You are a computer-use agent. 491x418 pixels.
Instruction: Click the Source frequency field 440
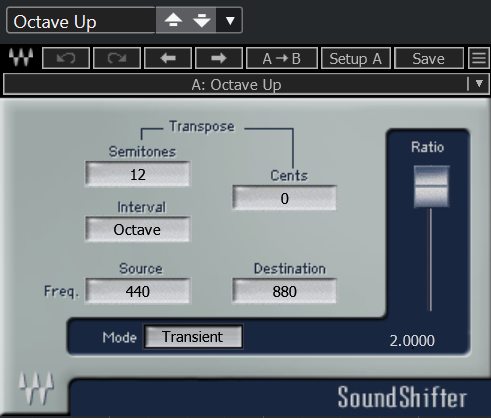point(137,291)
